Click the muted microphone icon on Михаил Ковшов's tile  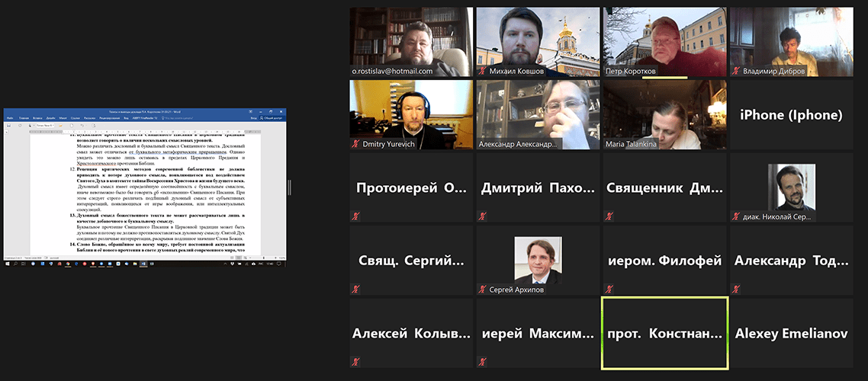(x=482, y=71)
